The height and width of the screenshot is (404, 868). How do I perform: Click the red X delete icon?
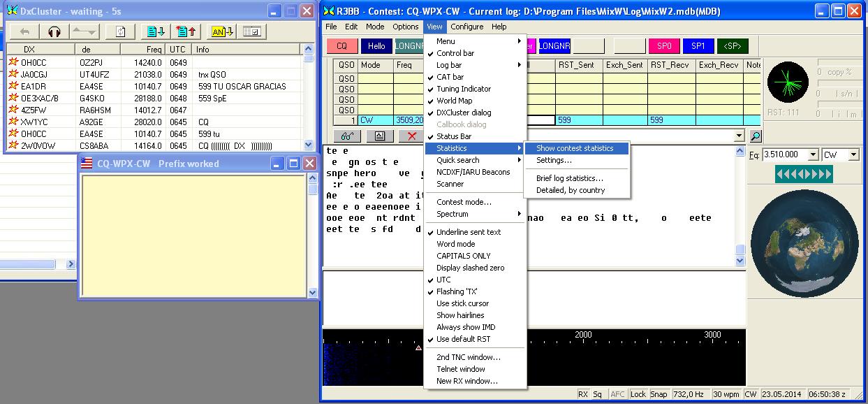pos(412,136)
